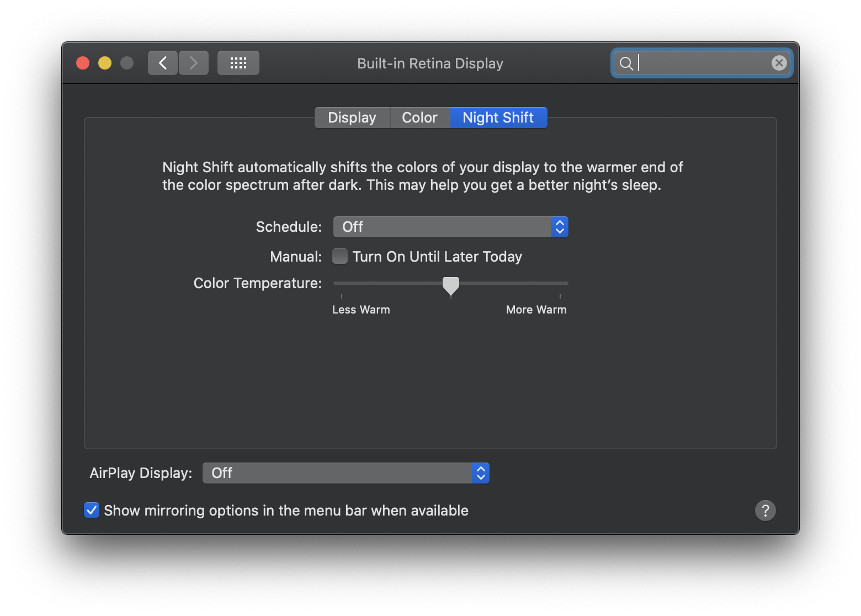Uncheck Show mirroring options in menu bar
Image resolution: width=861 pixels, height=616 pixels.
coord(92,510)
